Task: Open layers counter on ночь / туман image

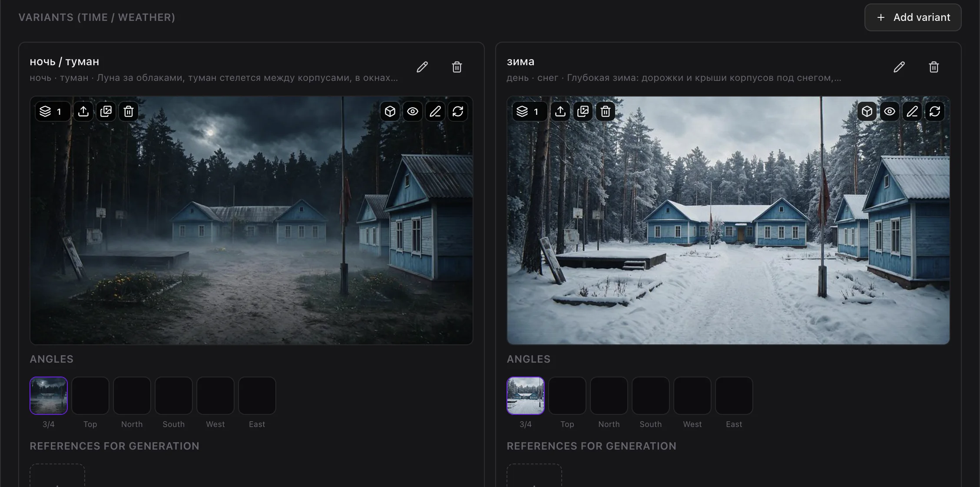Action: coord(52,112)
